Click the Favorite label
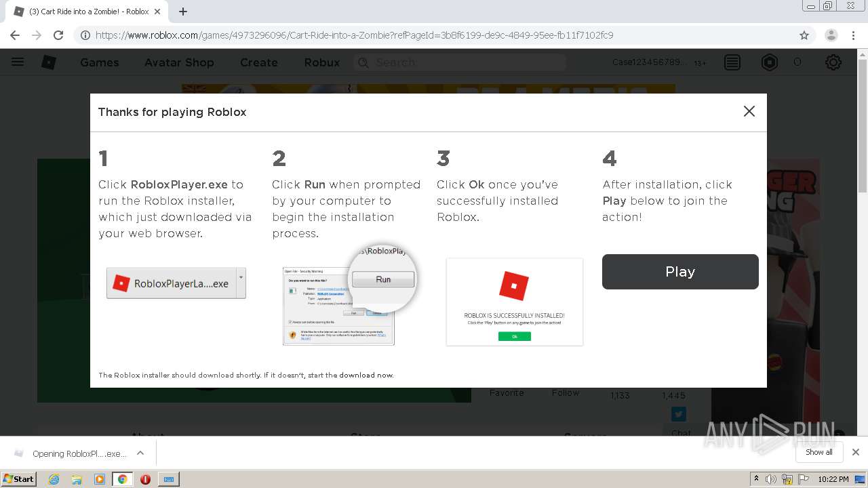 point(507,393)
